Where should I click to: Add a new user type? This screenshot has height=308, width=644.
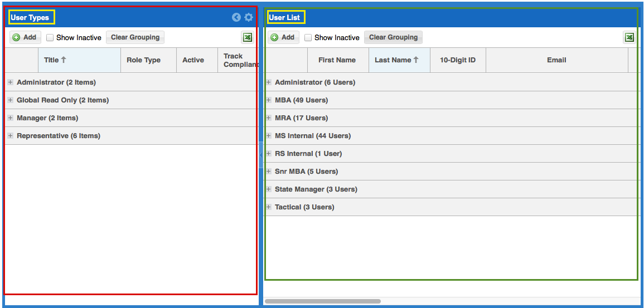25,37
